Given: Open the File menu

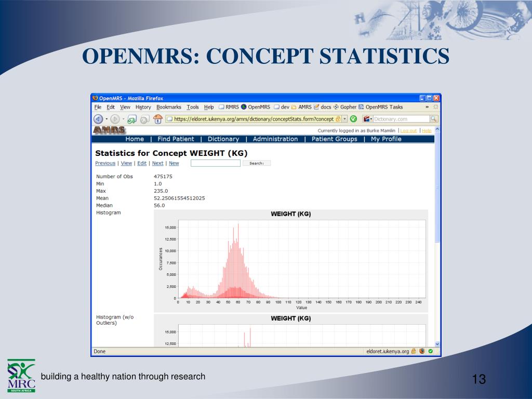Looking at the screenshot, I should click(x=98, y=107).
